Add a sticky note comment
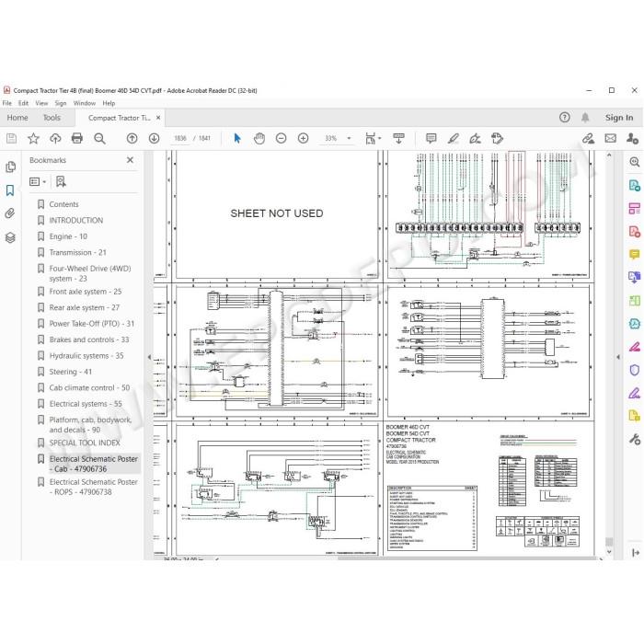The width and height of the screenshot is (644, 644). (431, 138)
